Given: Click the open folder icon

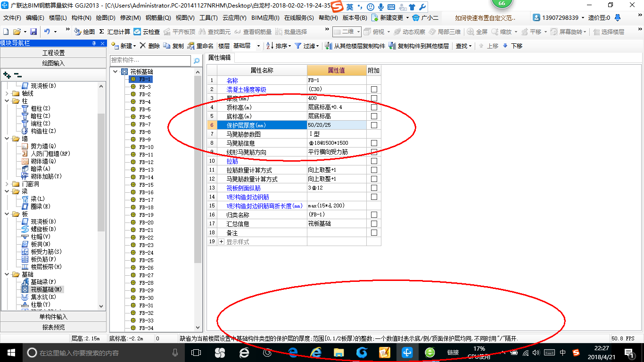Looking at the screenshot, I should coord(17,32).
